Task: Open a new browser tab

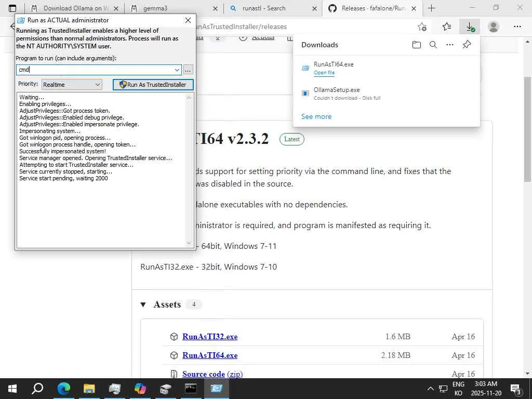Action: click(431, 8)
